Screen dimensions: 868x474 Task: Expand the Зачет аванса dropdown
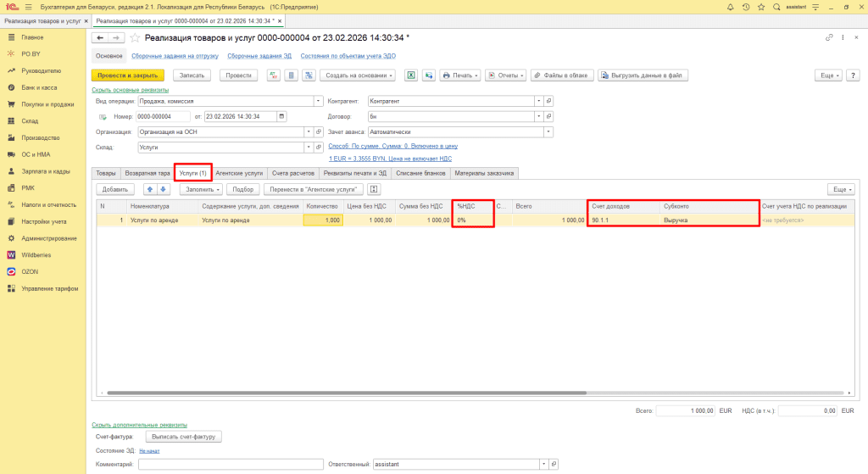(548, 131)
